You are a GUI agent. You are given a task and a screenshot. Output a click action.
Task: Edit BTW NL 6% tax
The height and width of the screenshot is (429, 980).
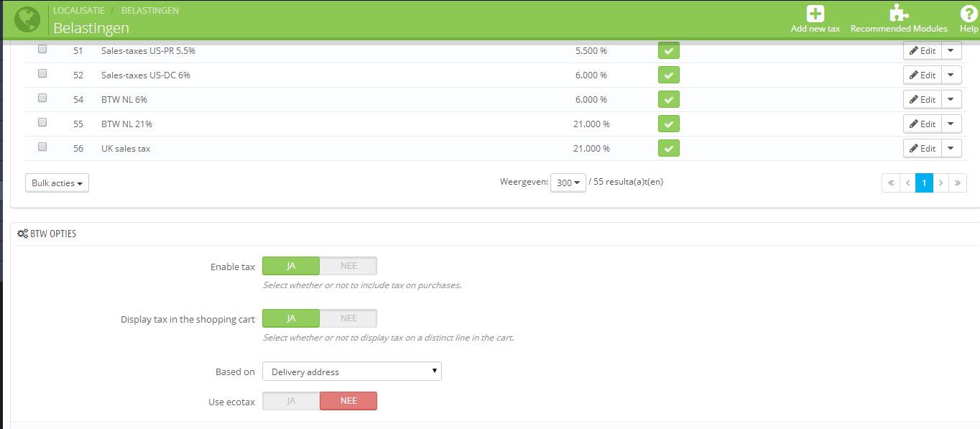tap(922, 100)
